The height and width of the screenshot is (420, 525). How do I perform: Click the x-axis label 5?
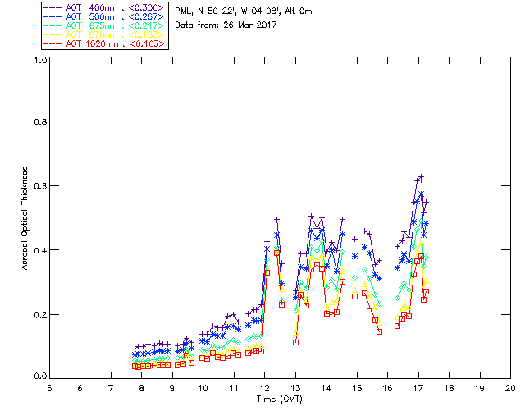(49, 388)
